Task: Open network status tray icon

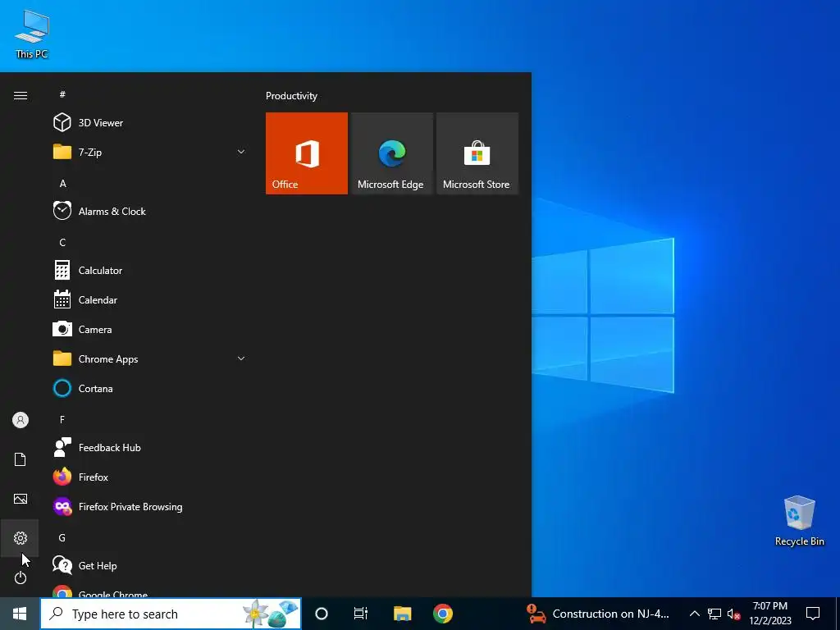Action: [x=714, y=614]
